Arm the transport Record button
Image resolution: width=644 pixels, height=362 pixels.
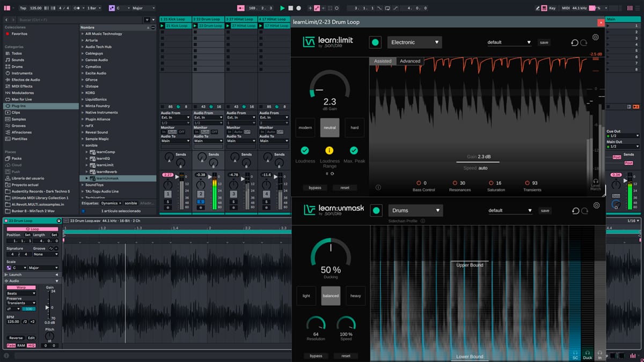click(299, 8)
